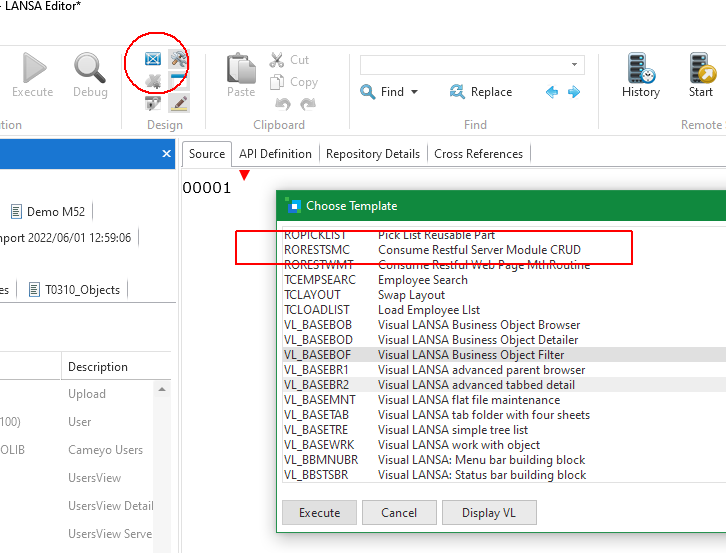
Task: Click the Cancel button
Action: click(399, 513)
